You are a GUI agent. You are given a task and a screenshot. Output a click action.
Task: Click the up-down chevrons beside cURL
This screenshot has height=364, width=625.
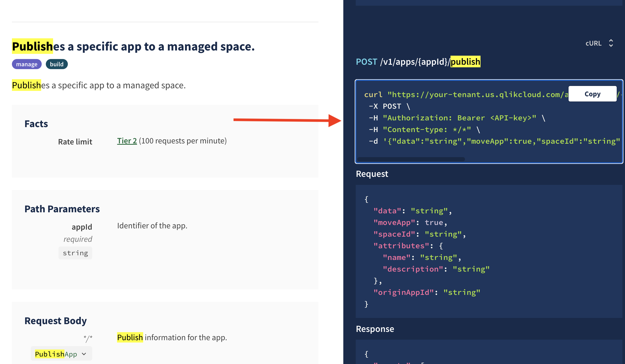tap(611, 43)
